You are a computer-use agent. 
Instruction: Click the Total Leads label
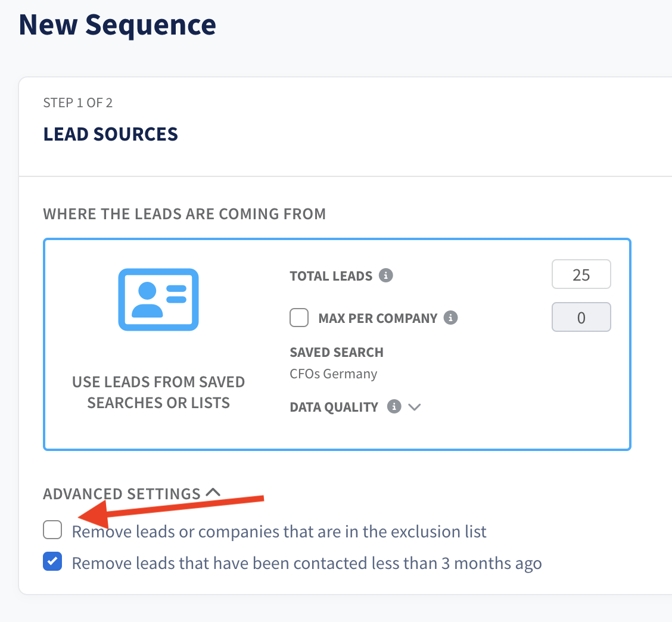[x=331, y=276]
